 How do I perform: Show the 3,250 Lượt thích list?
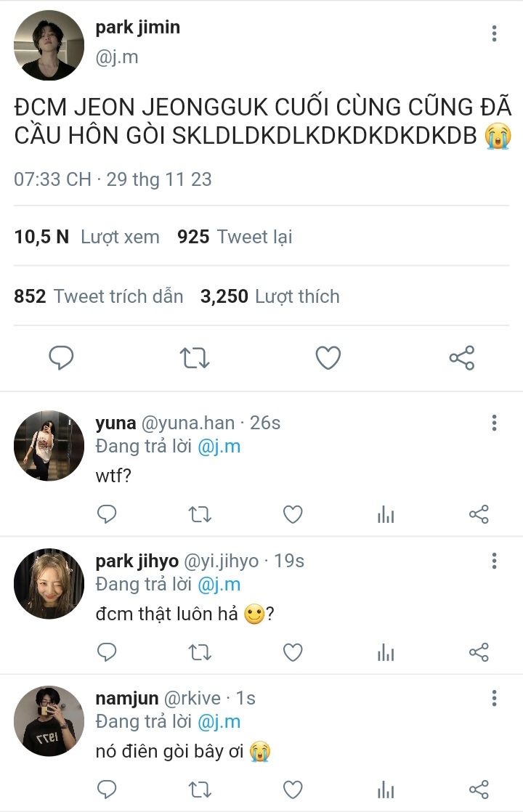270,296
